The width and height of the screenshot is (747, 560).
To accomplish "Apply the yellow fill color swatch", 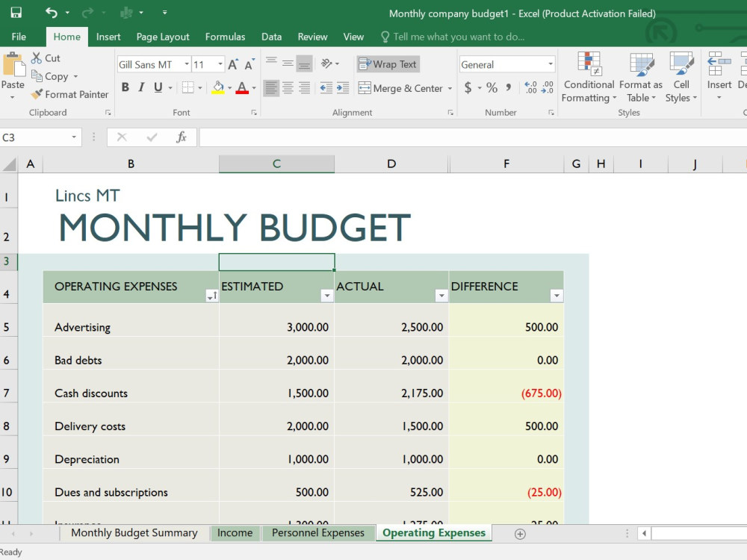I will point(218,87).
